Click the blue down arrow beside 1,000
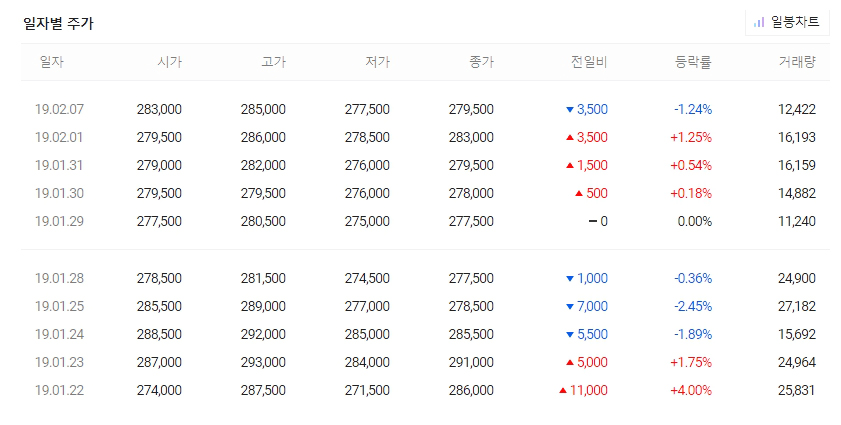The height and width of the screenshot is (425, 841). pyautogui.click(x=570, y=279)
